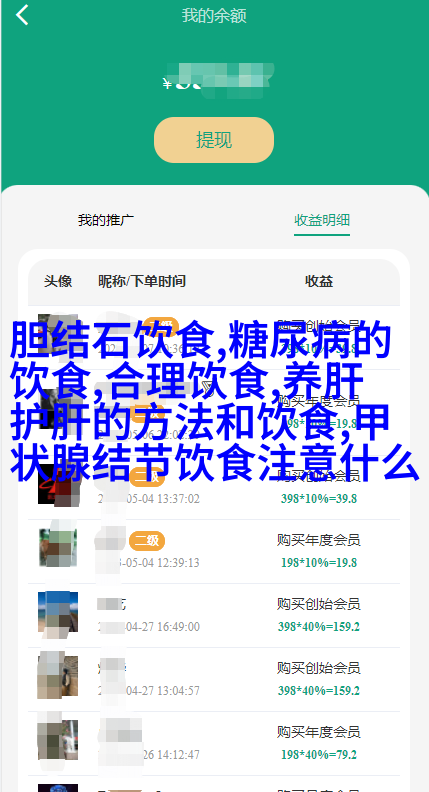The image size is (429, 792).
Task: Open avatar of the 16:49:00 order
Action: pyautogui.click(x=58, y=612)
